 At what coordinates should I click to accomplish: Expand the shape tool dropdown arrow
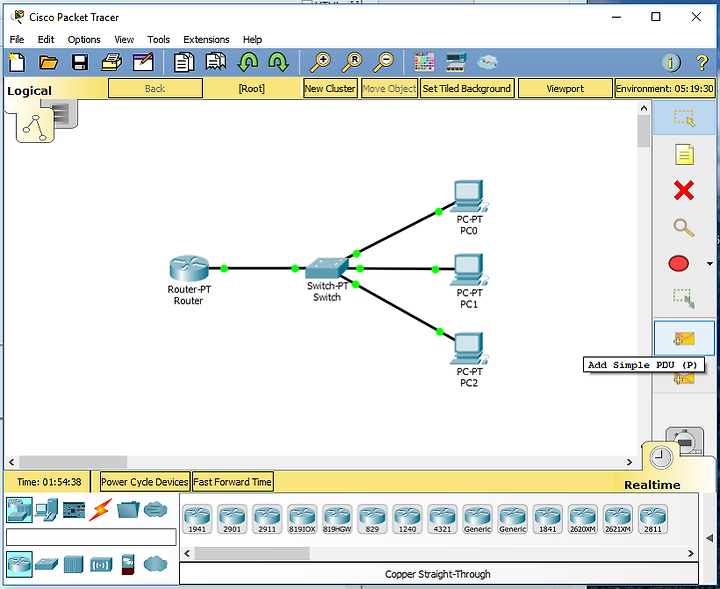pos(709,264)
